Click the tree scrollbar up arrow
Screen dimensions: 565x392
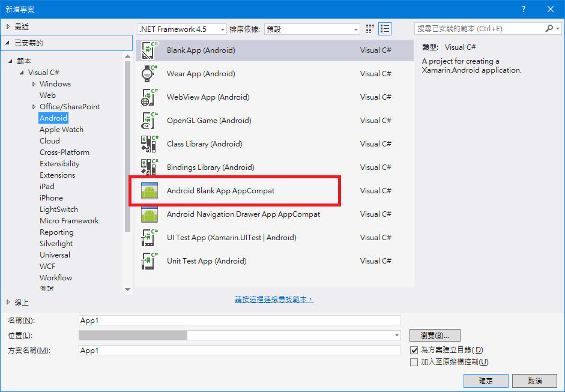(x=127, y=56)
